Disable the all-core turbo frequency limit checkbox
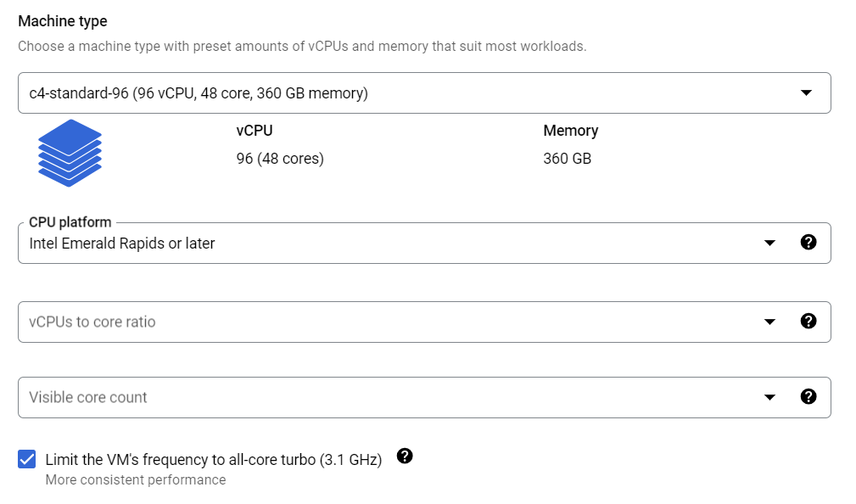 [x=27, y=459]
